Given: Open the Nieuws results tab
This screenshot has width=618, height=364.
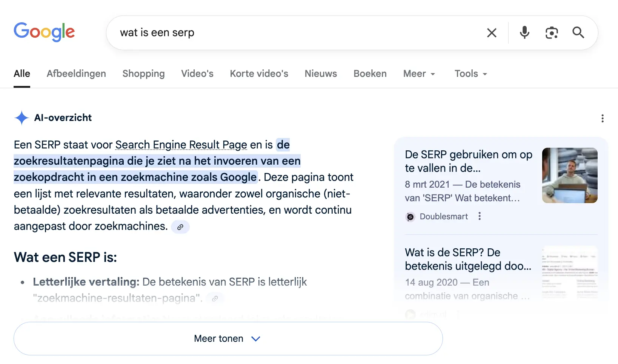Looking at the screenshot, I should (320, 74).
